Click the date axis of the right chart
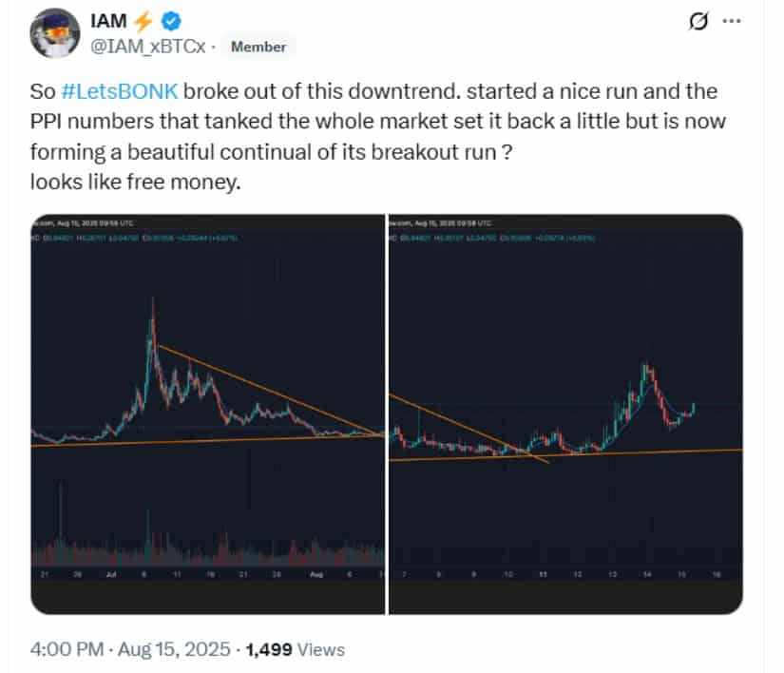 point(565,575)
